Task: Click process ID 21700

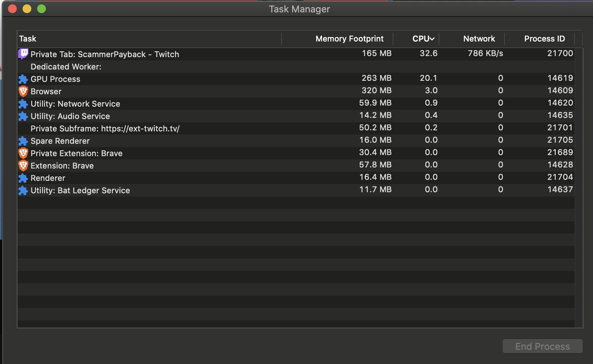Action: pos(560,53)
